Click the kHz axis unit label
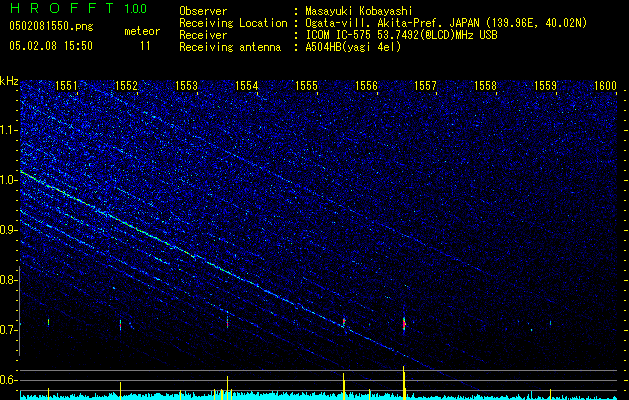The image size is (629, 400). pyautogui.click(x=9, y=81)
